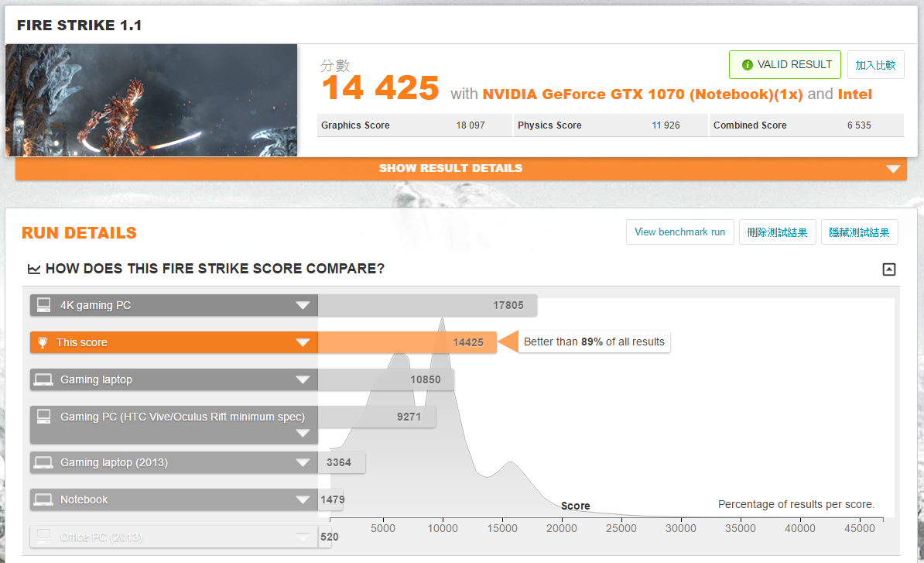Expand the Notebook row dropdown arrow
Screen dimensions: 924x563
303,499
